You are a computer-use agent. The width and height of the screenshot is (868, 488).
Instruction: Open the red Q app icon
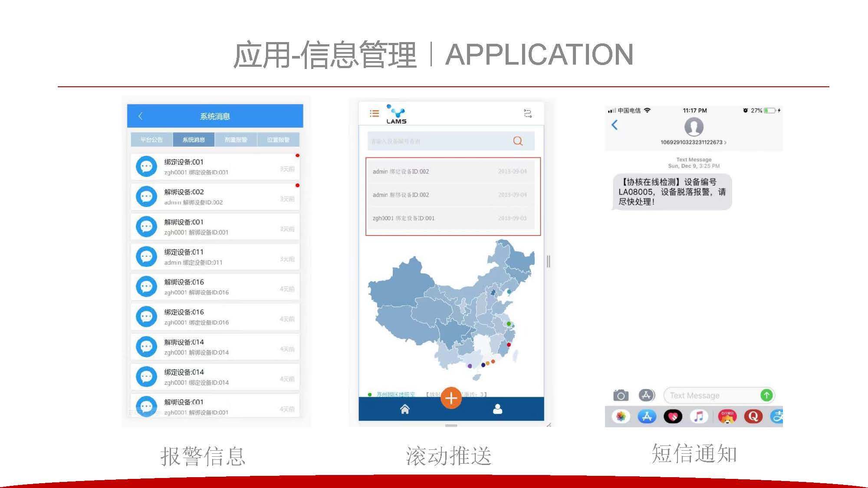[753, 416]
